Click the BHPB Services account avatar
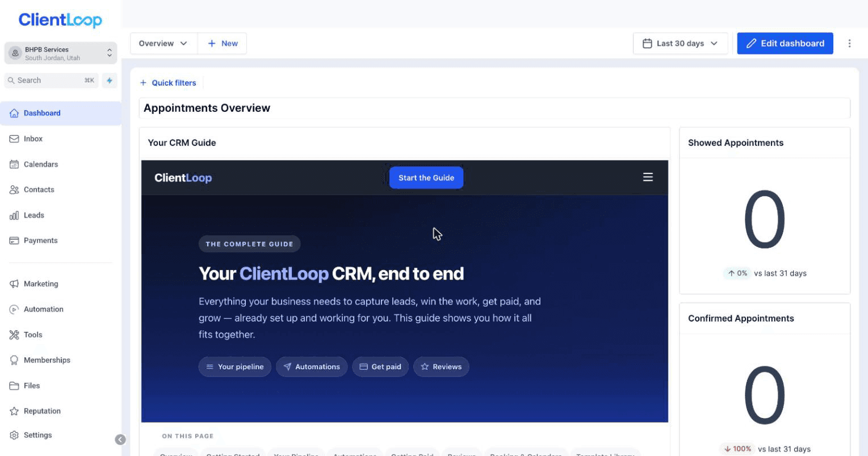The width and height of the screenshot is (868, 456). coord(15,53)
